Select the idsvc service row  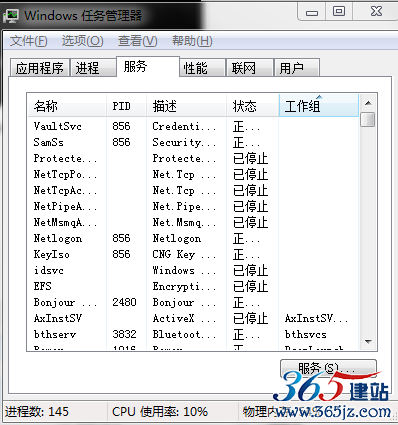[193, 270]
